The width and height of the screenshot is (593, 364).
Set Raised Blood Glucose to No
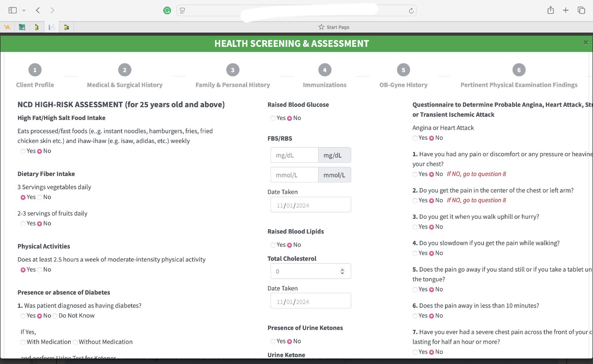[x=290, y=118]
